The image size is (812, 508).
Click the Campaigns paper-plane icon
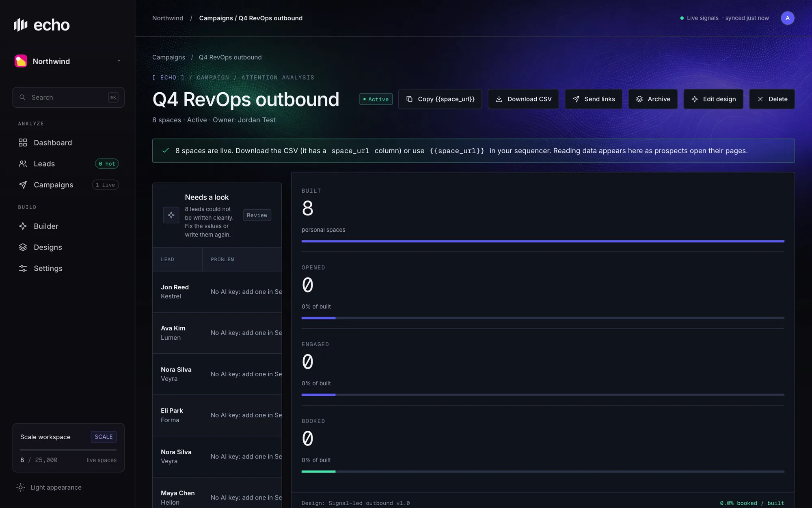click(23, 185)
